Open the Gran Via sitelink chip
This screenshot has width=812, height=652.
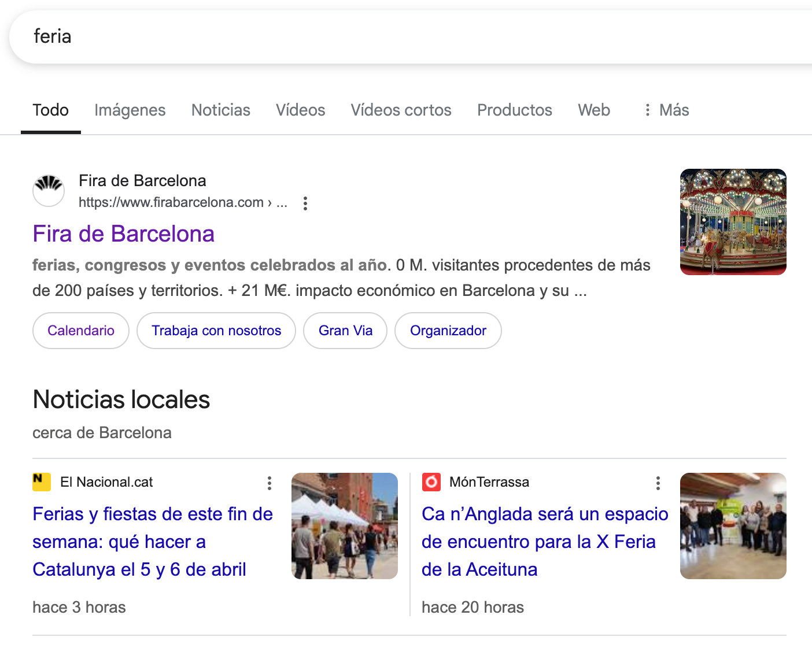coord(345,331)
